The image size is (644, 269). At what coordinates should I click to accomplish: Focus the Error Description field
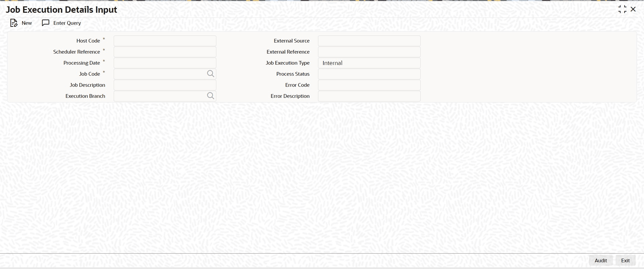click(369, 96)
